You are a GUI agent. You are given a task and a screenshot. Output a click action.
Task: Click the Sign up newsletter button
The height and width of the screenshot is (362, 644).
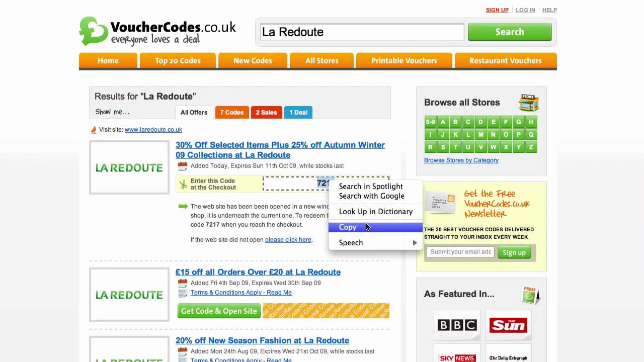pyautogui.click(x=514, y=252)
